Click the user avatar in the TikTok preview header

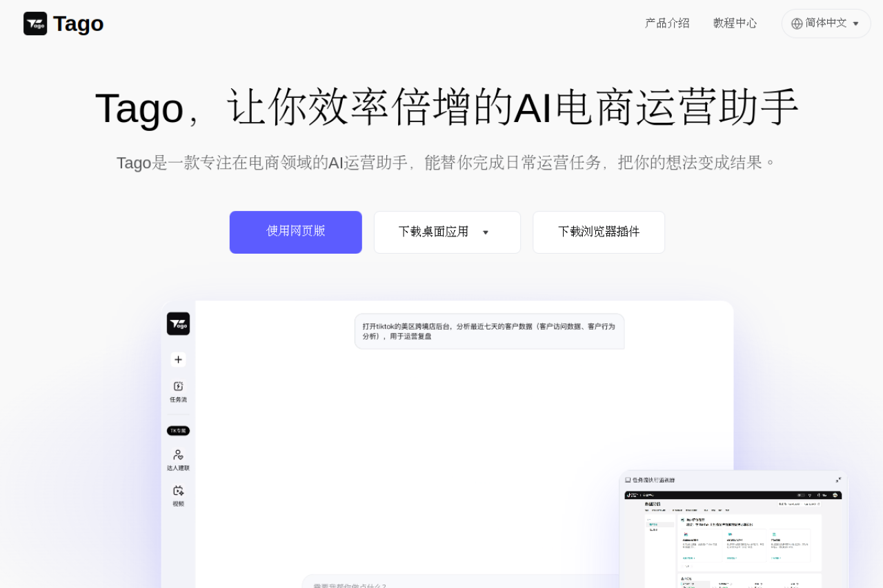point(835,496)
